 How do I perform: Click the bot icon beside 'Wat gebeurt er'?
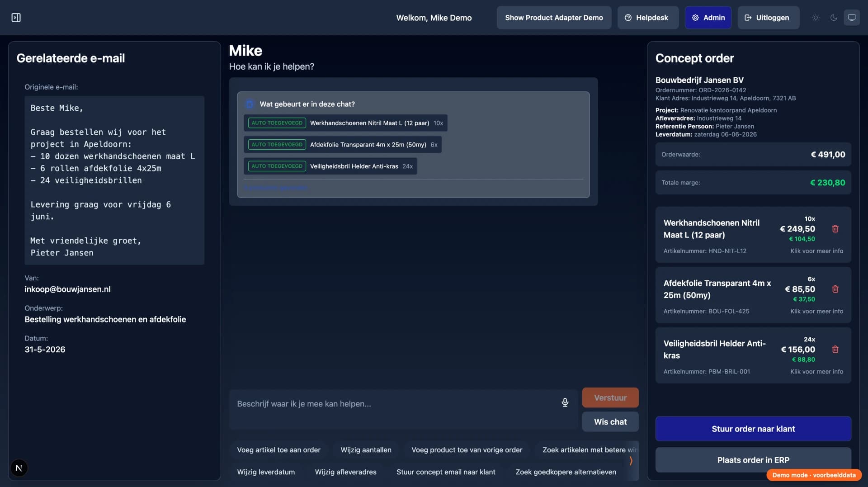tap(249, 104)
